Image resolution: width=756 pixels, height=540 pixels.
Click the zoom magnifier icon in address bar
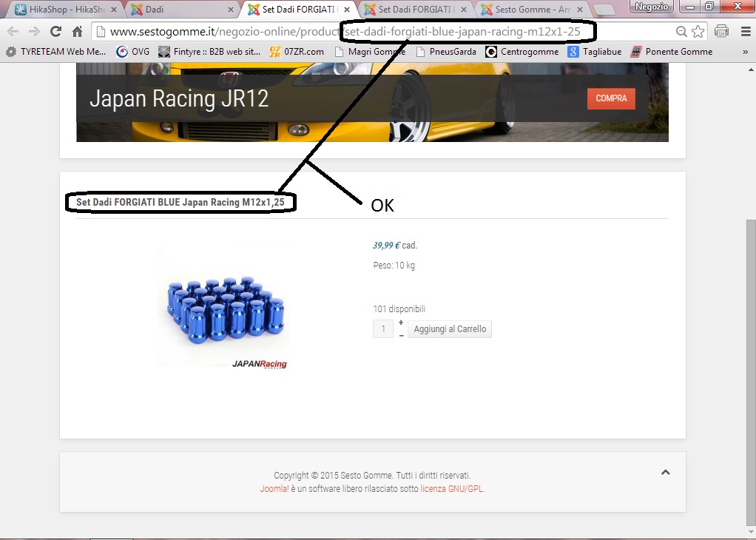click(x=681, y=32)
